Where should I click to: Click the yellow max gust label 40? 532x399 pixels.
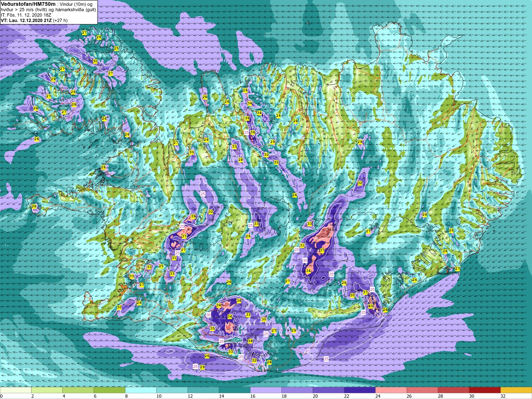[371, 306]
